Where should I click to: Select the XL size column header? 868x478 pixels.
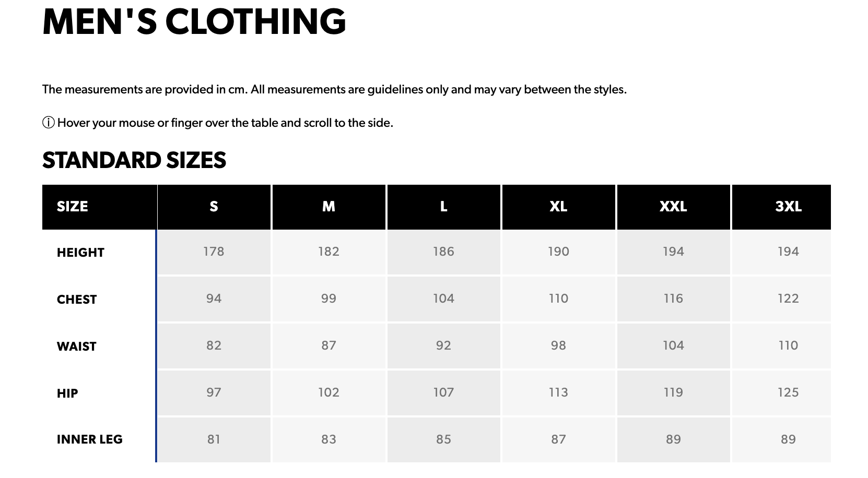click(x=558, y=207)
